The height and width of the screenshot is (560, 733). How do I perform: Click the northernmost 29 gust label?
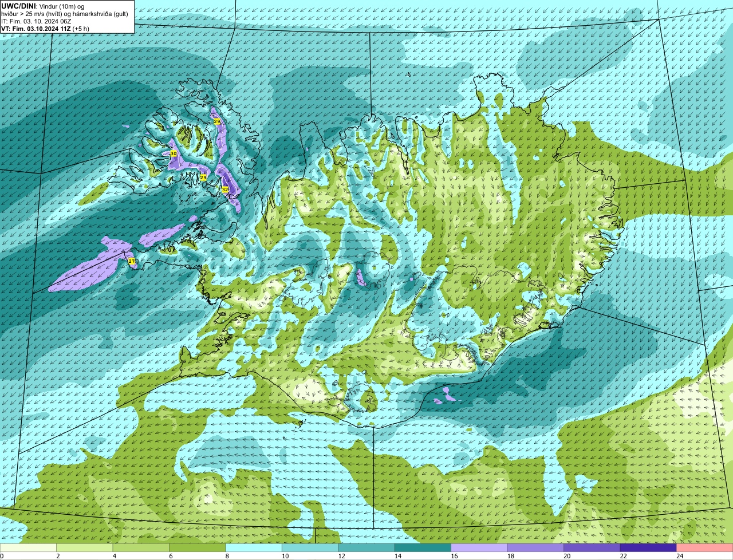click(217, 121)
